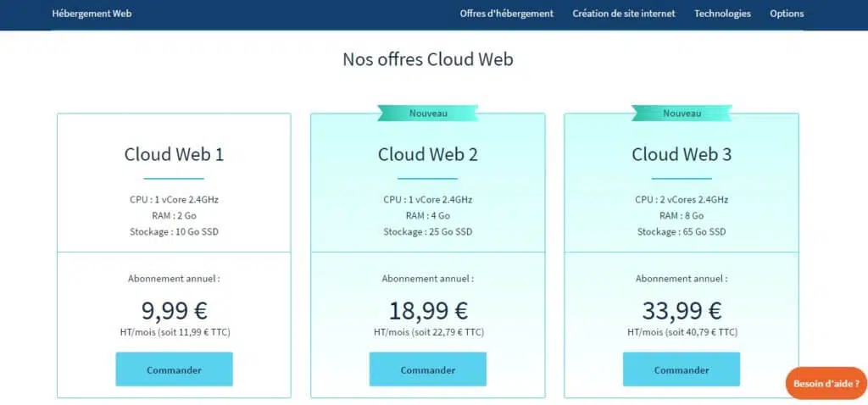Click the Nouveau ribbon on Cloud Web 2
This screenshot has height=405, width=868.
coord(428,113)
